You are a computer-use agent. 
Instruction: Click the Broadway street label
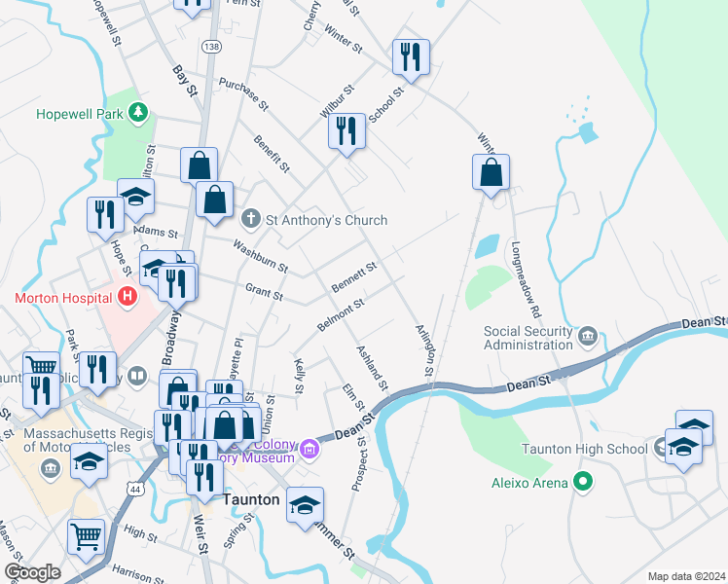[x=170, y=338]
